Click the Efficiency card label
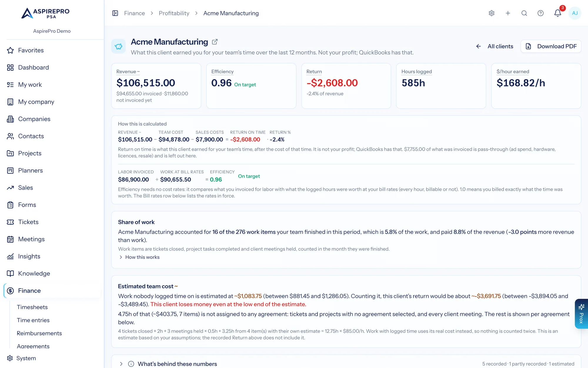Image resolution: width=588 pixels, height=368 pixels. 223,72
